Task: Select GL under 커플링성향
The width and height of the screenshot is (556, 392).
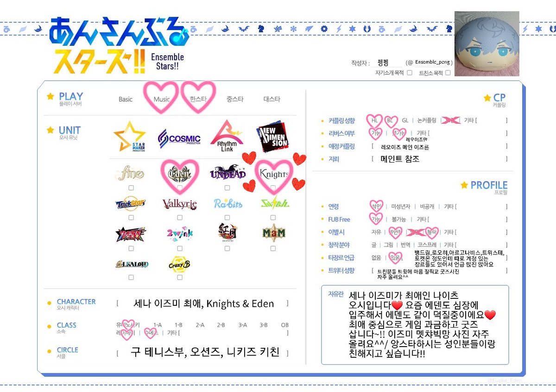Action: click(x=405, y=120)
